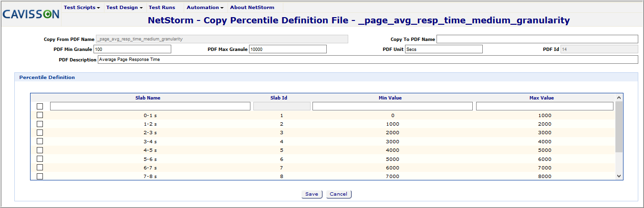Open the Automation menu
Screen dimensions: 644x208
[205, 8]
